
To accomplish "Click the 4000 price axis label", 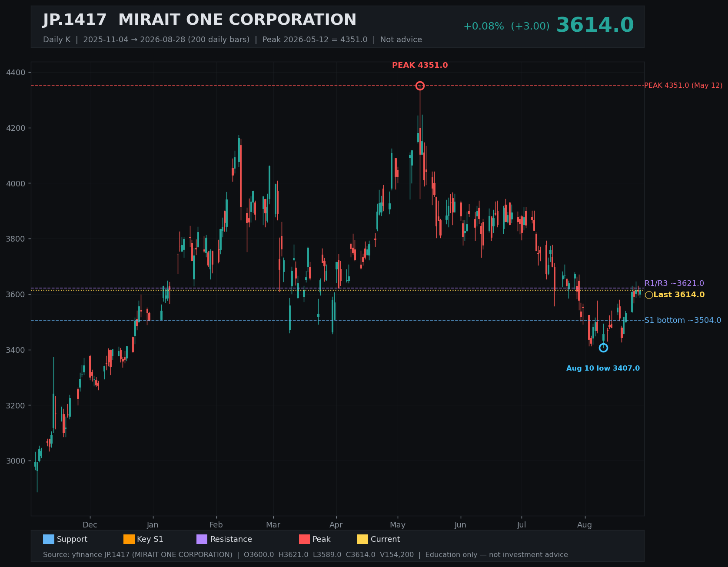I will [16, 184].
